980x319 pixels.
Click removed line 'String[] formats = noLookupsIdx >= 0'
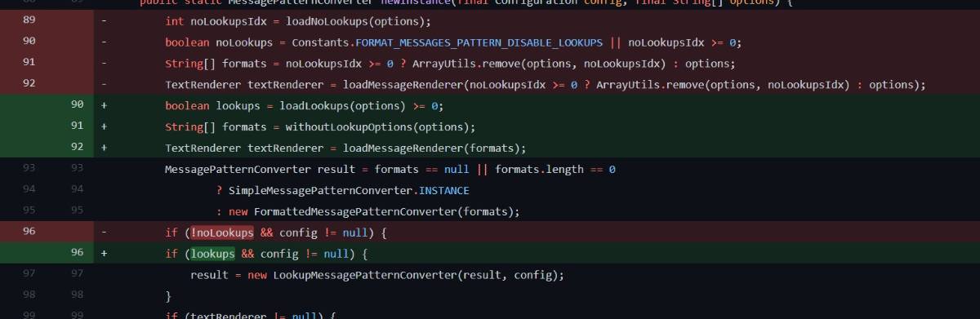[450, 64]
